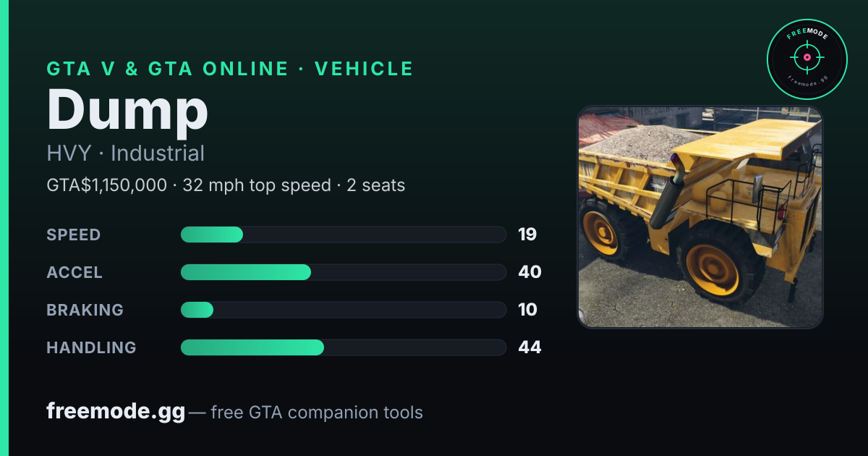
Task: Click the BRAKING label
Action: [x=85, y=310]
